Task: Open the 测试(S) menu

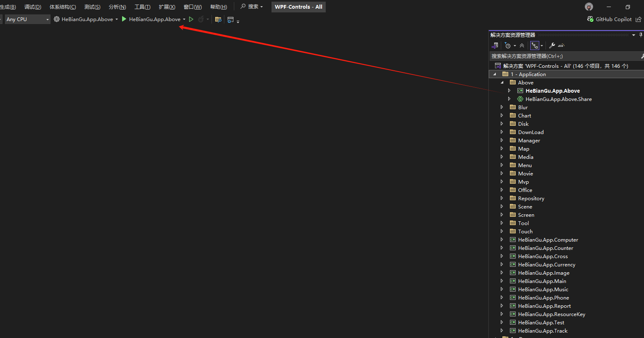Action: pos(92,7)
